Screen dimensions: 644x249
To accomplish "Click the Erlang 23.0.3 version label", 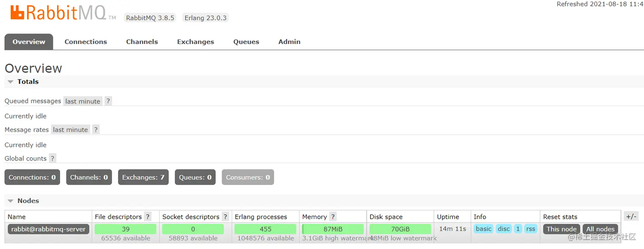I will click(x=205, y=18).
